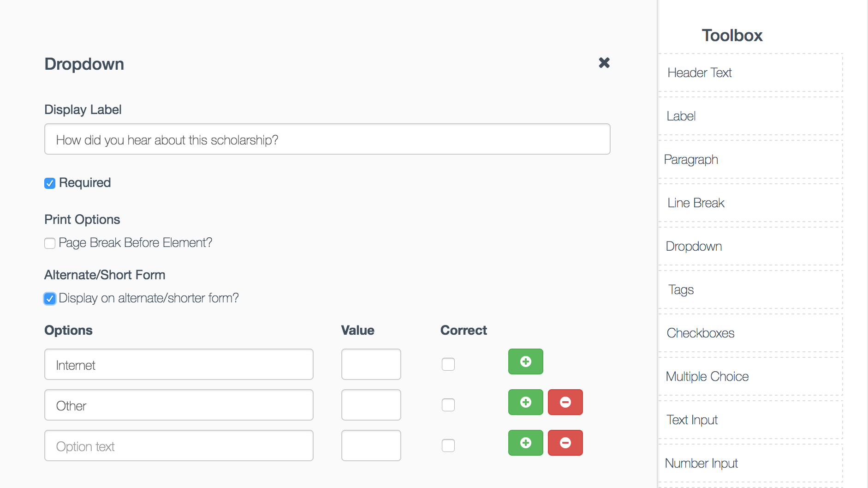The width and height of the screenshot is (868, 488).
Task: Delete the empty "Option text" row
Action: tap(565, 443)
